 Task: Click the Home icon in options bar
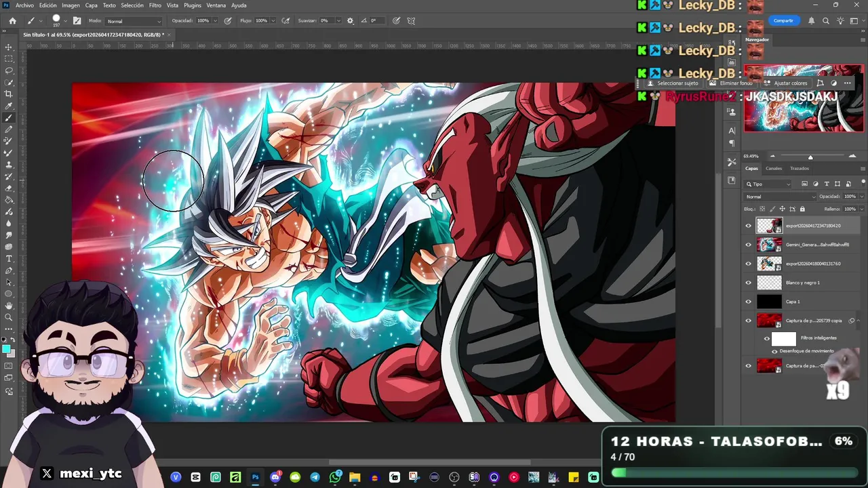12,21
